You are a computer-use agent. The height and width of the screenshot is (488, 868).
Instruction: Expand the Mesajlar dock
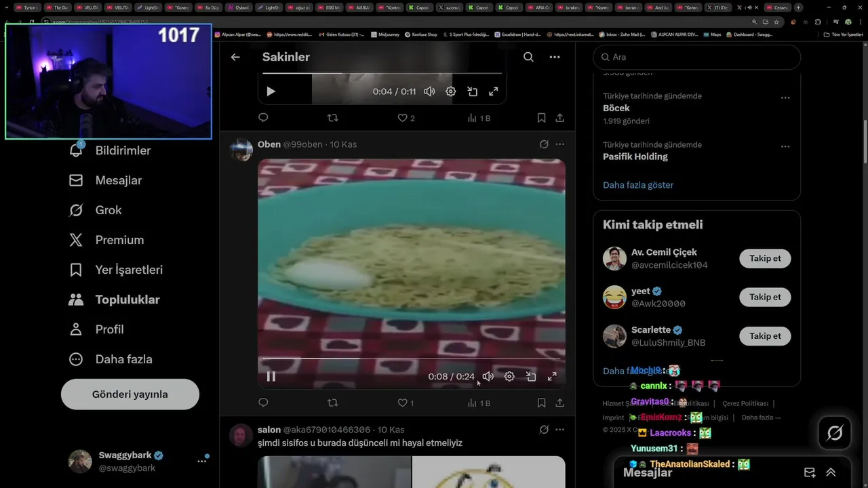pyautogui.click(x=831, y=472)
